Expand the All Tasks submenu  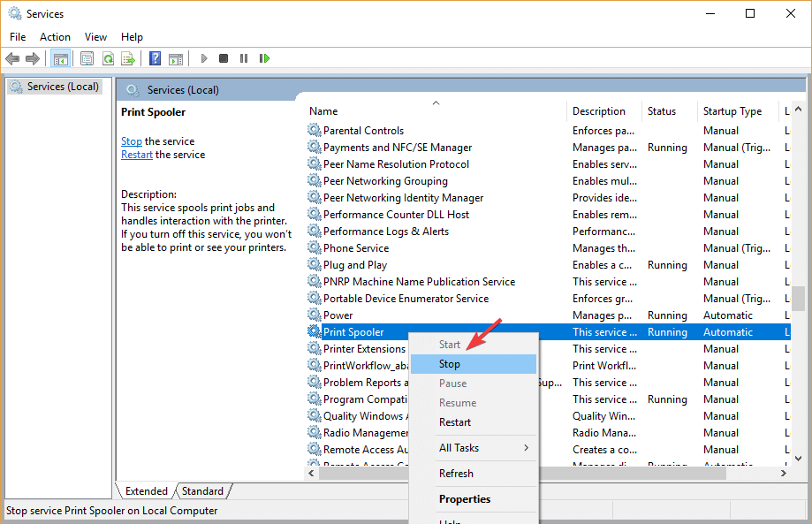tap(474, 448)
